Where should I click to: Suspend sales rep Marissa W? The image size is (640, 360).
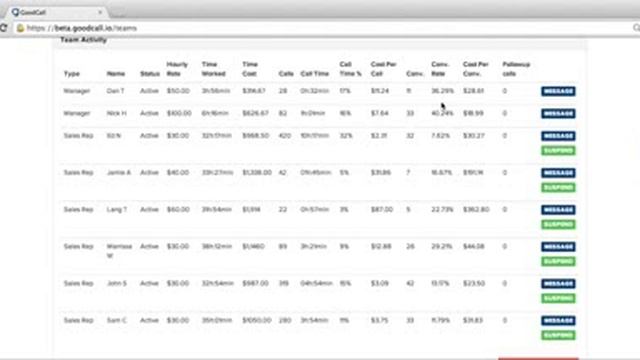558,261
